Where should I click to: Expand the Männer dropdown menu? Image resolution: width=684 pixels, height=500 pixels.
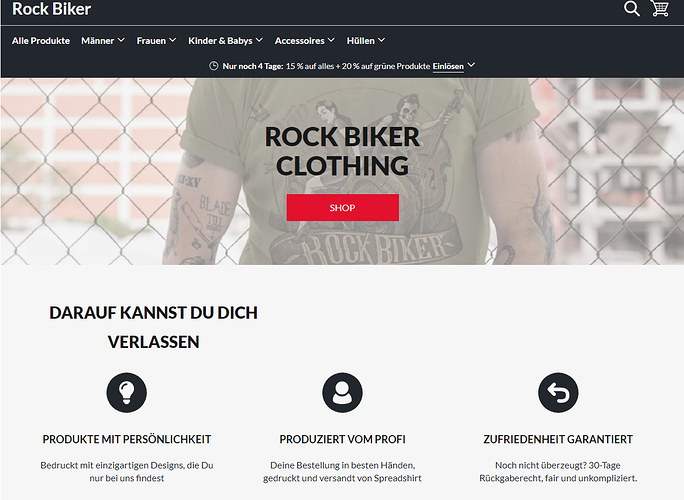(103, 41)
